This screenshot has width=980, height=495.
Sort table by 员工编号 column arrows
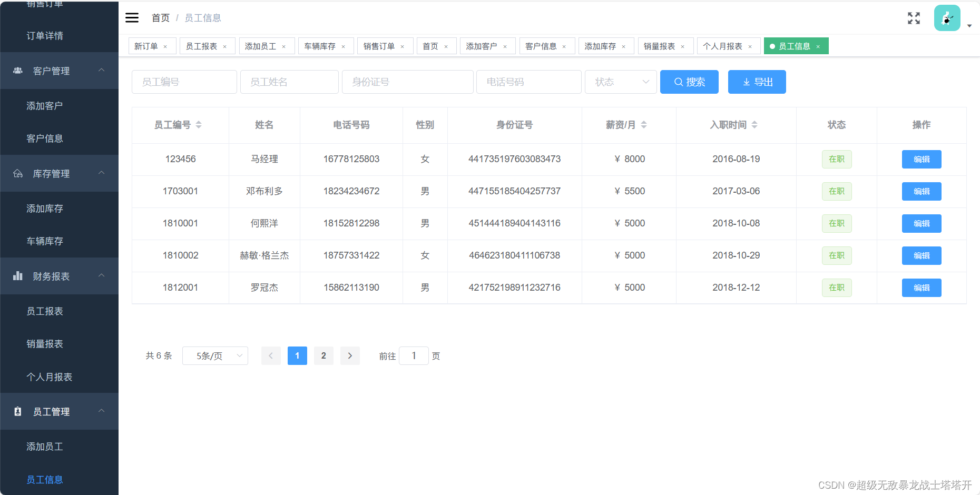pos(199,125)
